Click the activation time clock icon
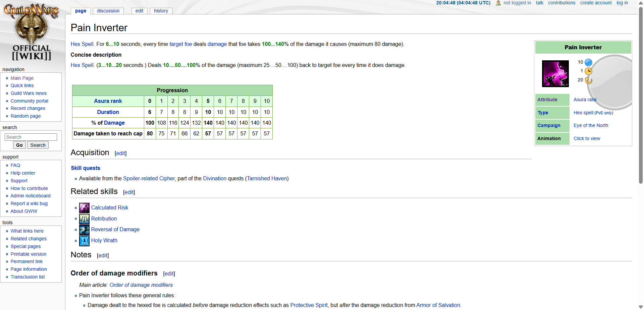 click(588, 71)
